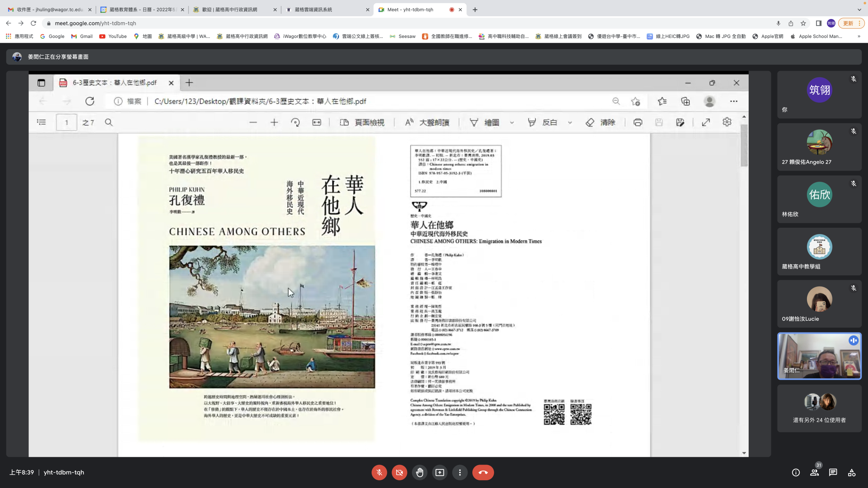Switch to the 葳格雲端資訊系統 tab
Image resolution: width=868 pixels, height=488 pixels.
(x=313, y=9)
